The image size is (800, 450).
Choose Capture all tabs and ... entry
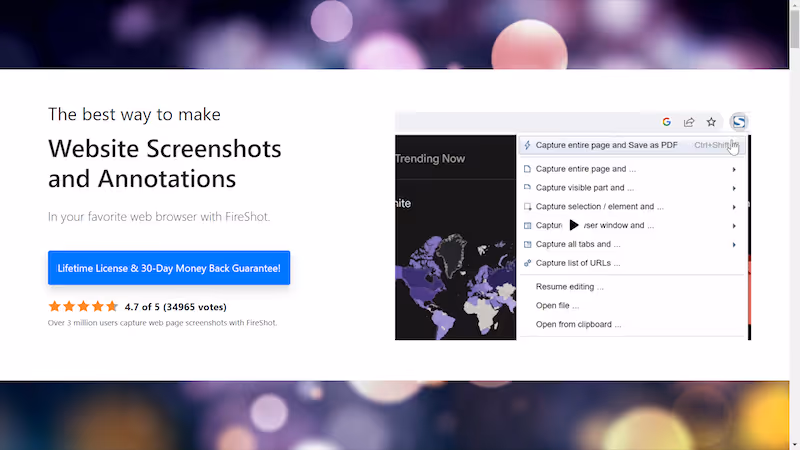tap(631, 244)
